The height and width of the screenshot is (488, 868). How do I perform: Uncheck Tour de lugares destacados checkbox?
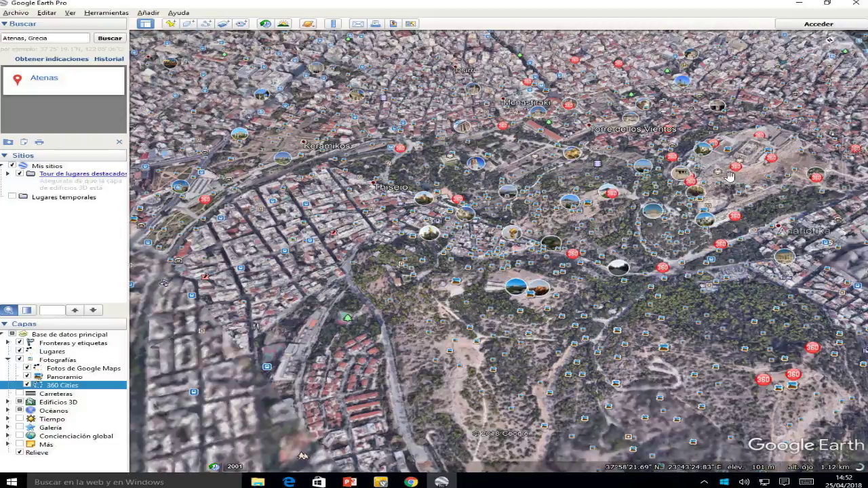pos(19,174)
